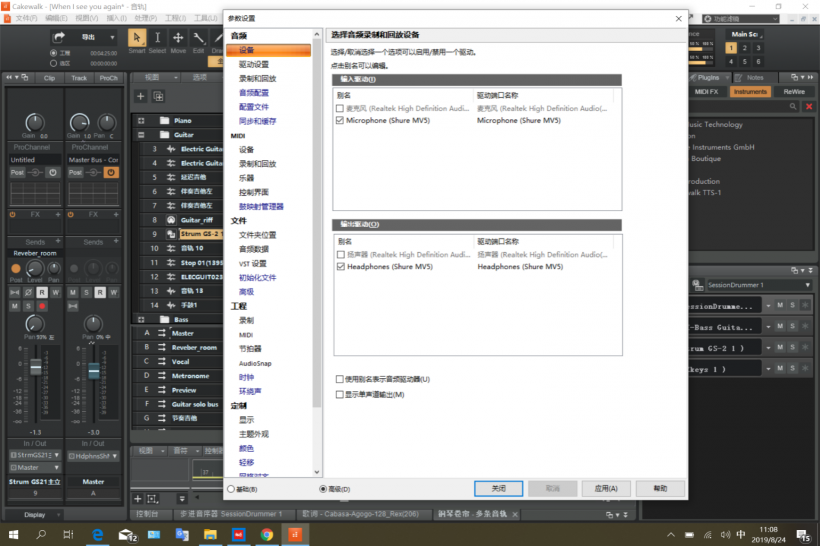Toggle the Master Bus ProChannel power button

[111, 172]
